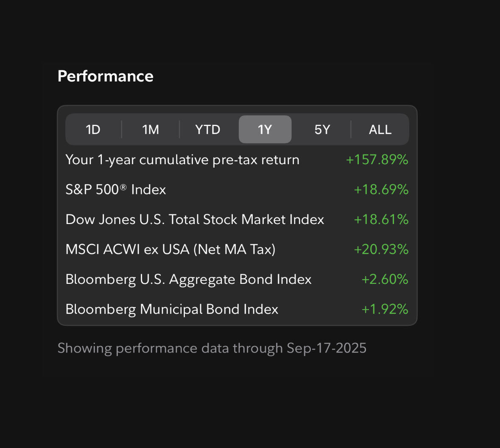Select the S&P 500 Index row label

click(x=116, y=189)
